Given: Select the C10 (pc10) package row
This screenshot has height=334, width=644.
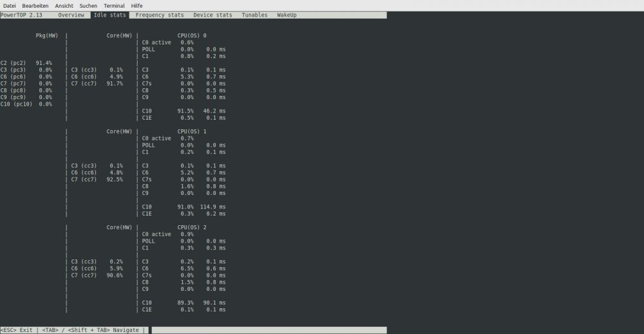Looking at the screenshot, I should pos(26,104).
